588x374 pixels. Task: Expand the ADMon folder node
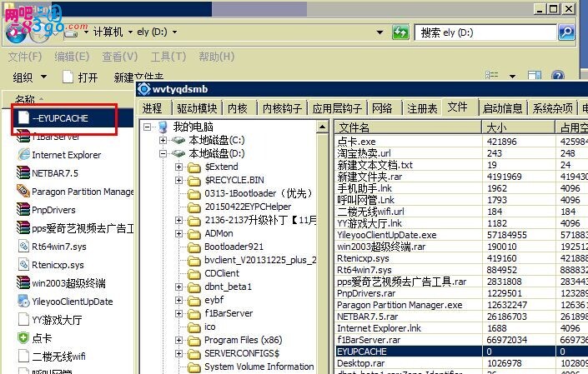click(178, 233)
